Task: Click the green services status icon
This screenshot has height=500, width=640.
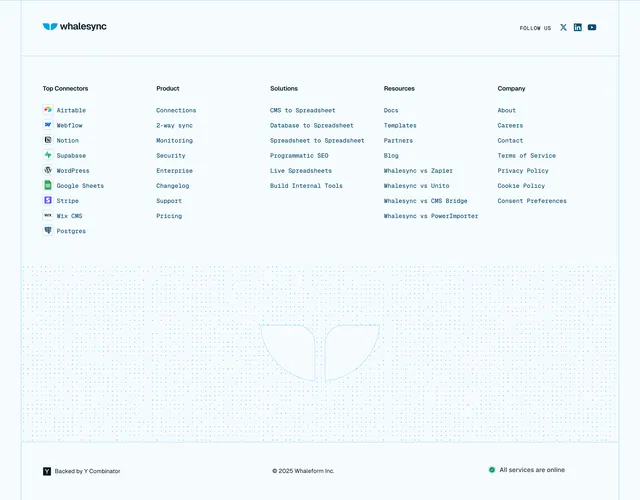Action: [x=492, y=470]
